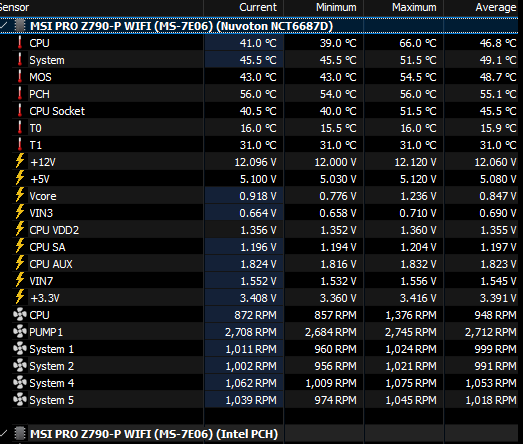Select the CPU Socket temperature row
523x444 pixels.
259,111
